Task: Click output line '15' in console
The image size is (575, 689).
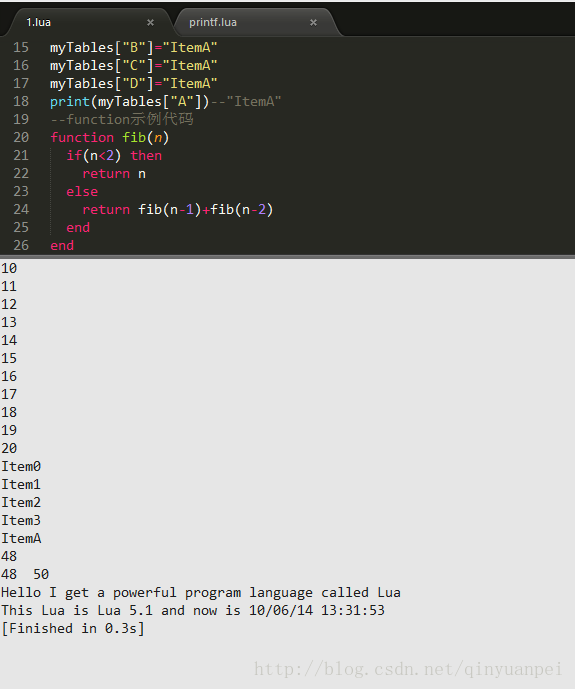Action: point(9,359)
